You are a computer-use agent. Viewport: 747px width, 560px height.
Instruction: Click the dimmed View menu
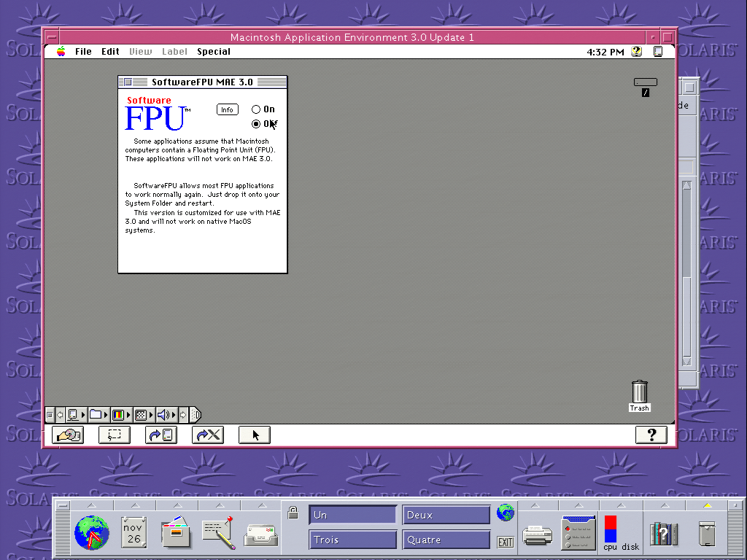click(141, 52)
